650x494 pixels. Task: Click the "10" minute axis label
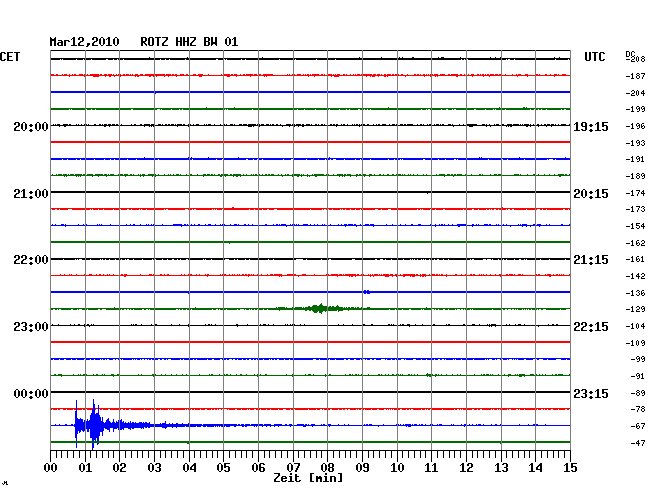397,468
